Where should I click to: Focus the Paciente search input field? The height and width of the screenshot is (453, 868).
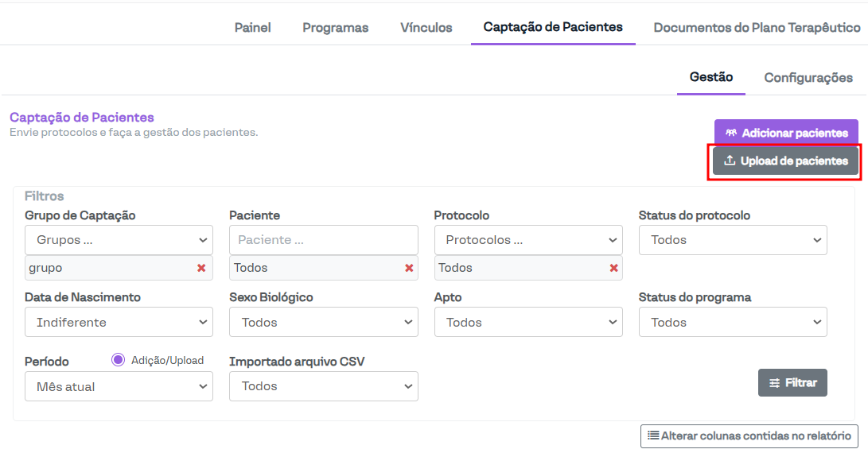pos(323,240)
